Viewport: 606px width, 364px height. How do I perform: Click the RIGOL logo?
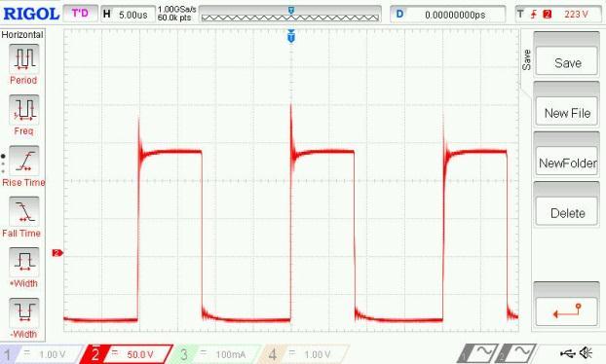pos(31,14)
